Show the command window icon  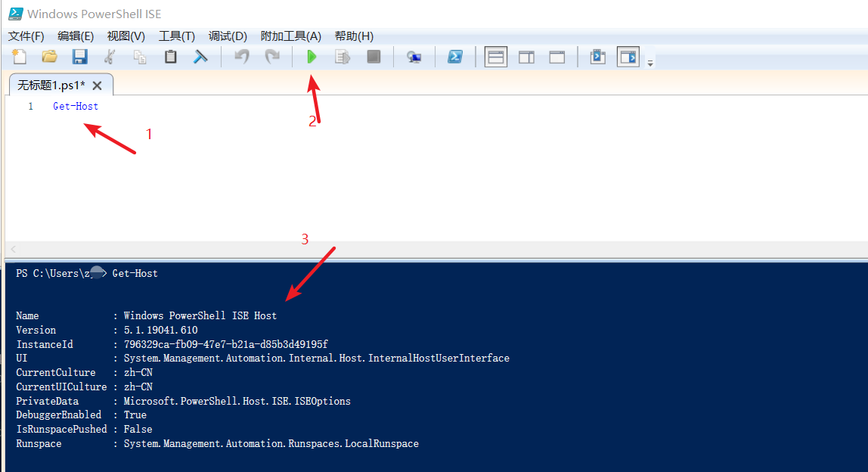(x=597, y=57)
